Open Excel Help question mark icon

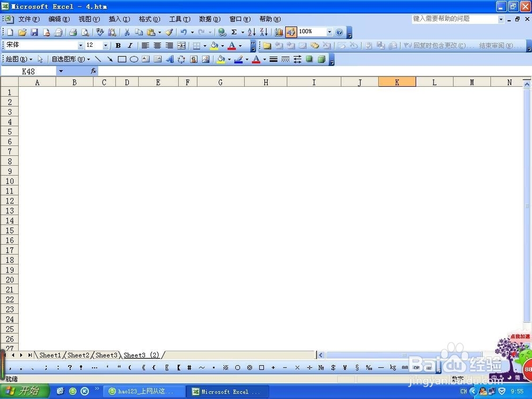[x=339, y=32]
